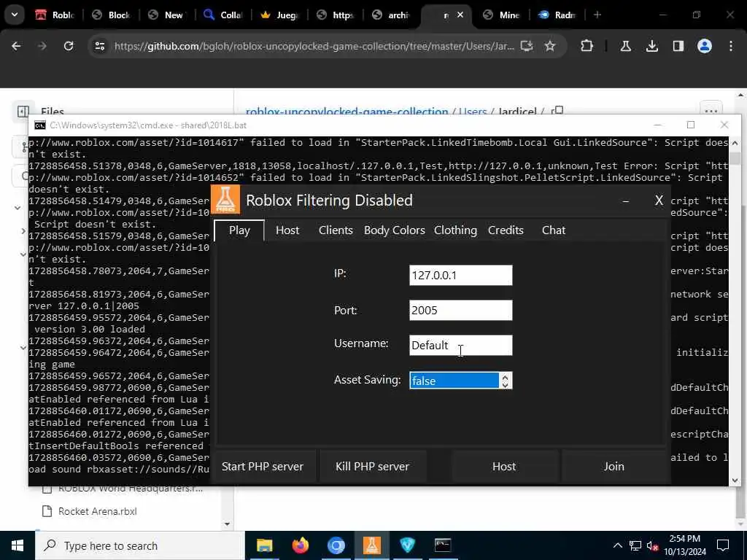Open Chrome from the taskbar

point(336,545)
